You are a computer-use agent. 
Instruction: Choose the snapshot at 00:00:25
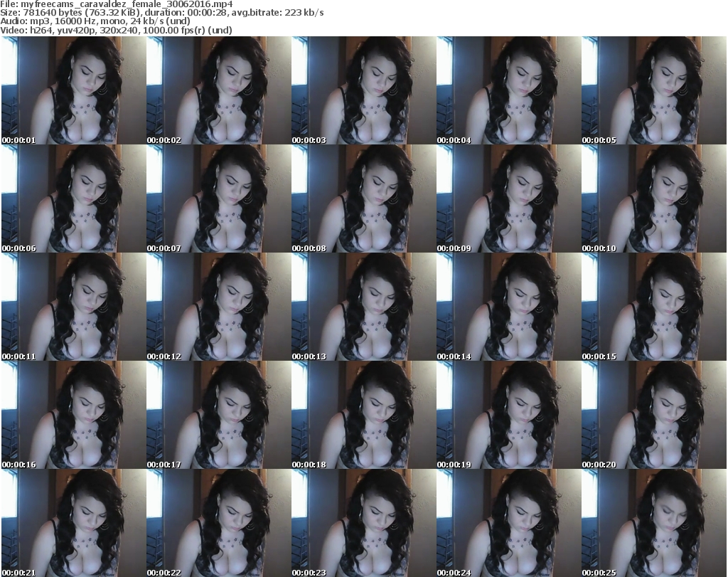[654, 523]
